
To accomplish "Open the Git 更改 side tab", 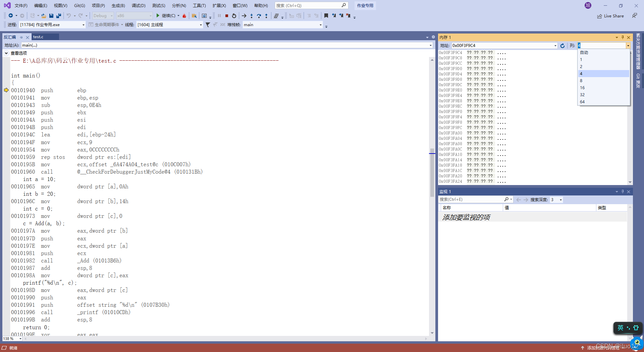I will 638,81.
